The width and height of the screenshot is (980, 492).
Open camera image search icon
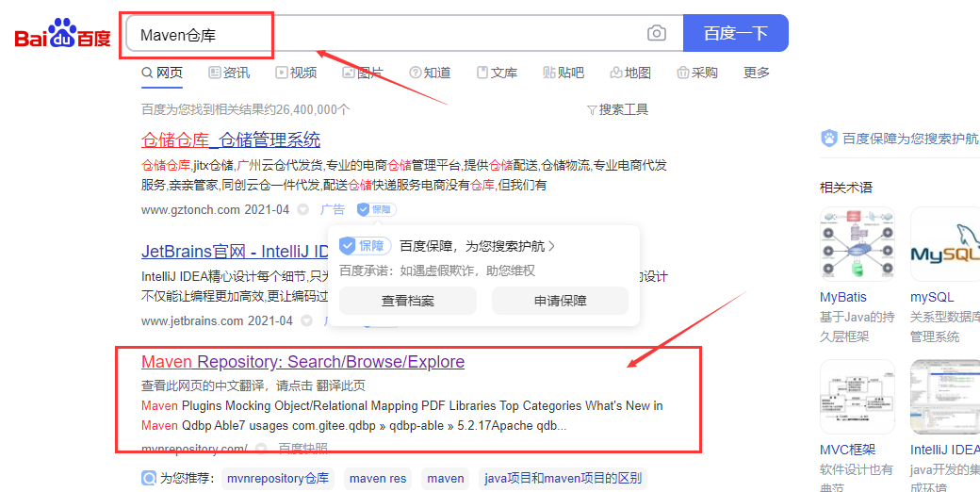[656, 33]
